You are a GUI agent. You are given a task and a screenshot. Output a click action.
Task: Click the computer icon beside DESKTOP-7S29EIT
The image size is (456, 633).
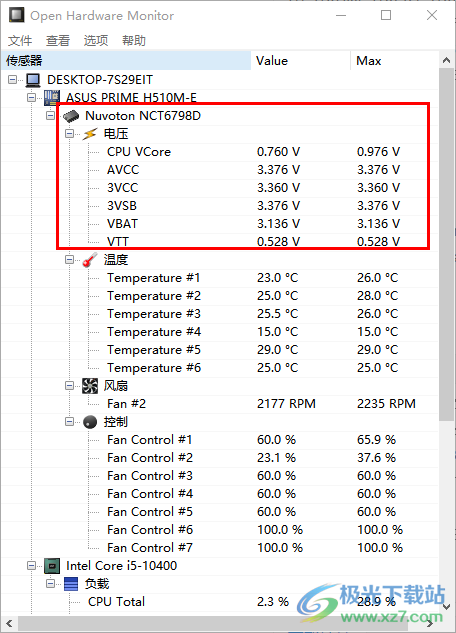(33, 80)
